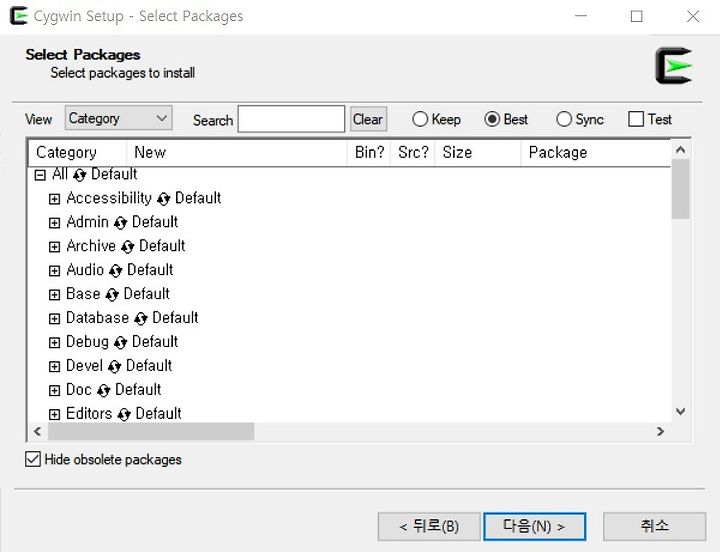This screenshot has height=552, width=720.
Task: Expand the Admin category
Action: pyautogui.click(x=54, y=223)
